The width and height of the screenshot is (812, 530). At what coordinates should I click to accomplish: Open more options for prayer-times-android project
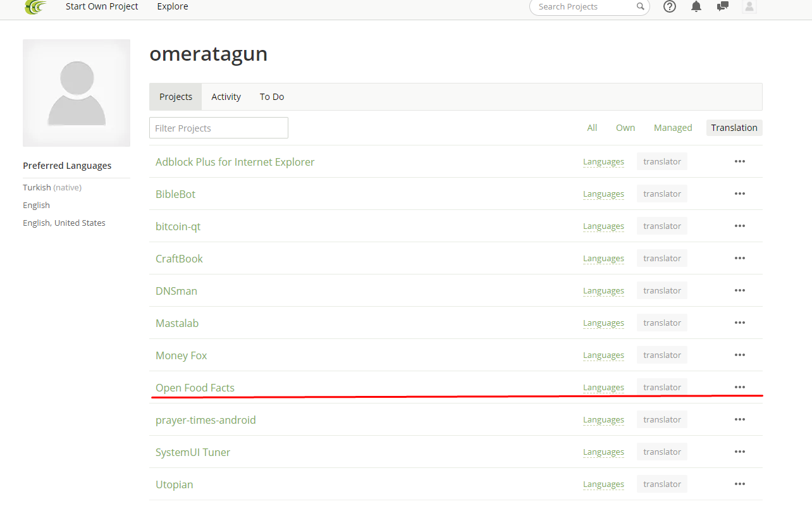[x=740, y=419]
